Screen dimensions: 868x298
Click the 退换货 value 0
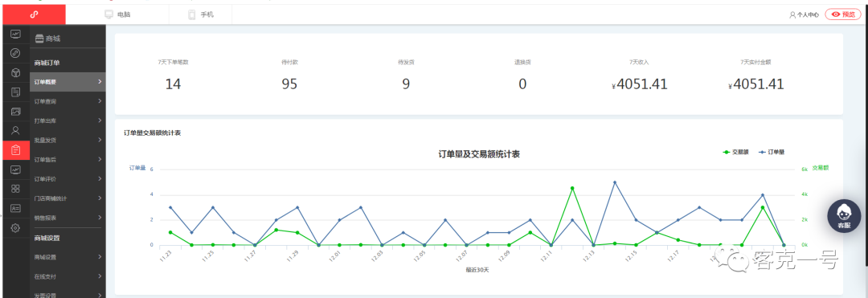coord(522,84)
